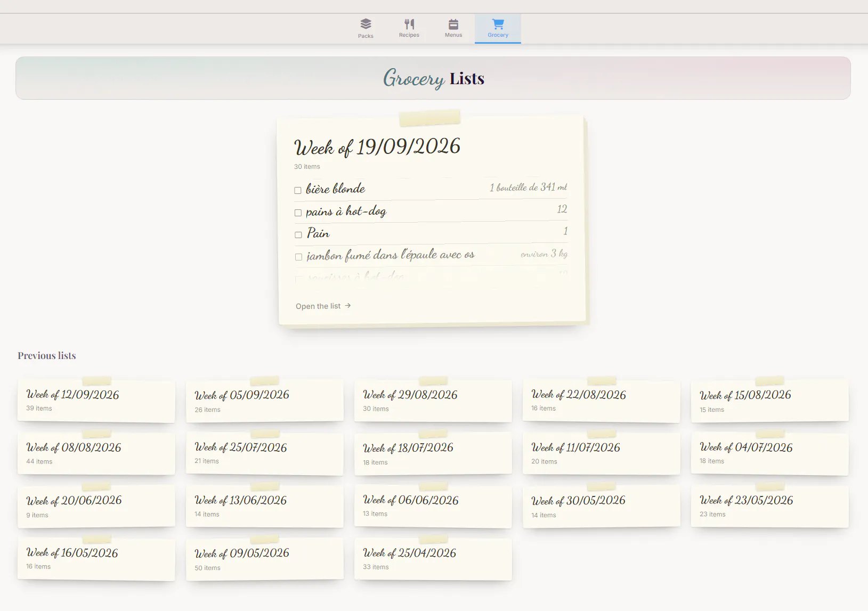Open the Week of 13/06/2026 list

265,506
